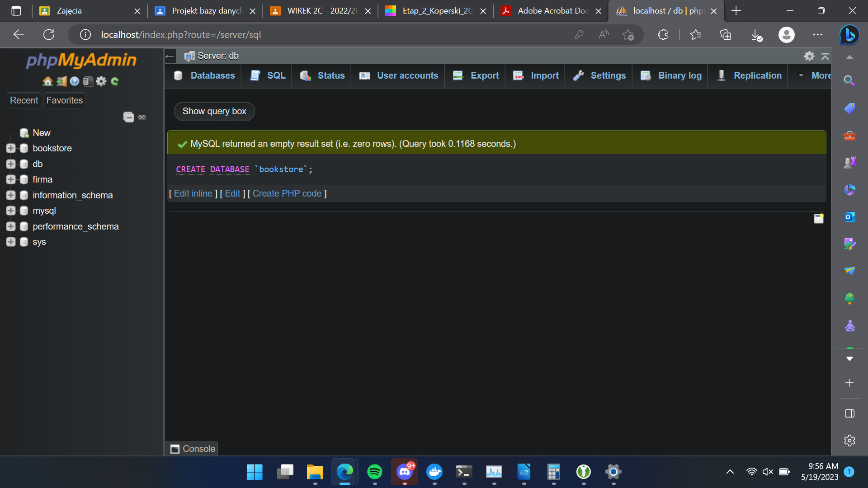This screenshot has height=488, width=868.
Task: Open page-related settings gear icon
Action: click(809, 56)
